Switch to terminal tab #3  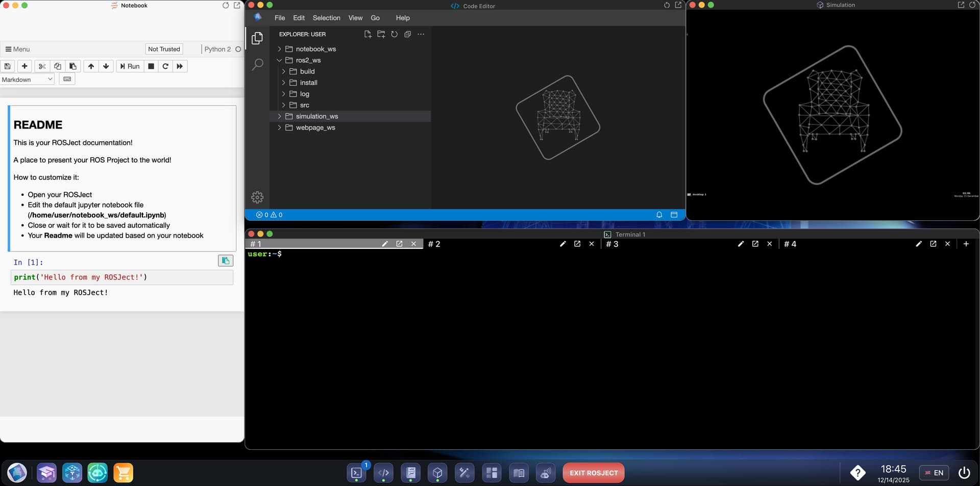pos(612,244)
